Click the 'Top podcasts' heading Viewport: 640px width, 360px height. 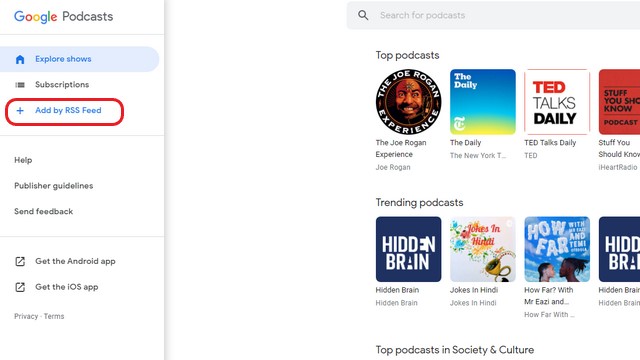(x=407, y=55)
